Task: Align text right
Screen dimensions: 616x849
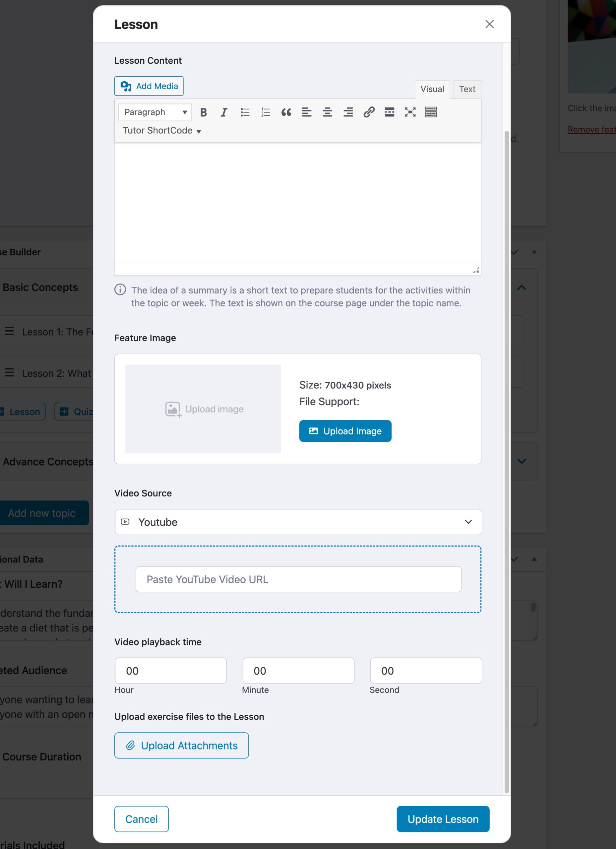Action: [x=348, y=112]
